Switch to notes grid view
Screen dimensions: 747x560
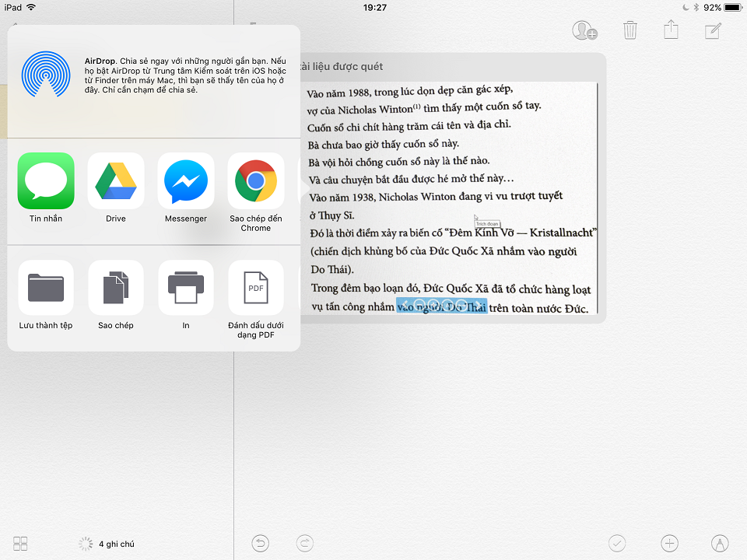(20, 544)
